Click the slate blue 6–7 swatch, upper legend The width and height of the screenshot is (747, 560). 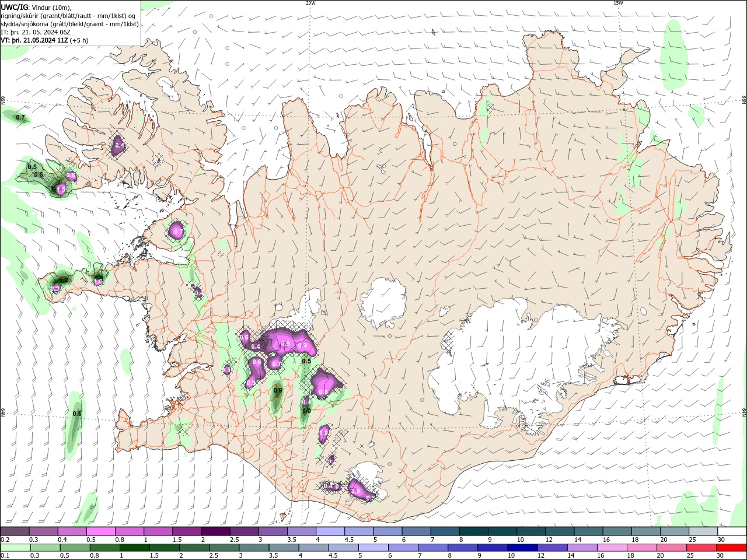coord(416,531)
